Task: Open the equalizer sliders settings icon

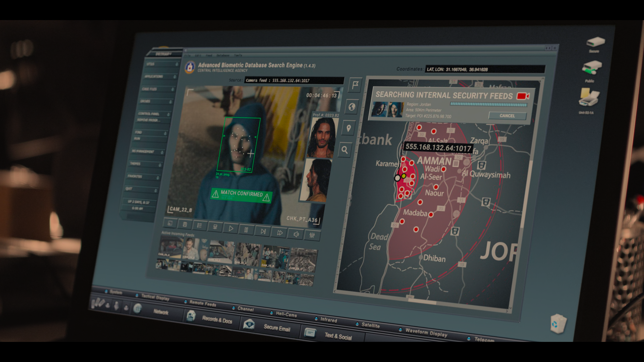Action: [x=312, y=235]
